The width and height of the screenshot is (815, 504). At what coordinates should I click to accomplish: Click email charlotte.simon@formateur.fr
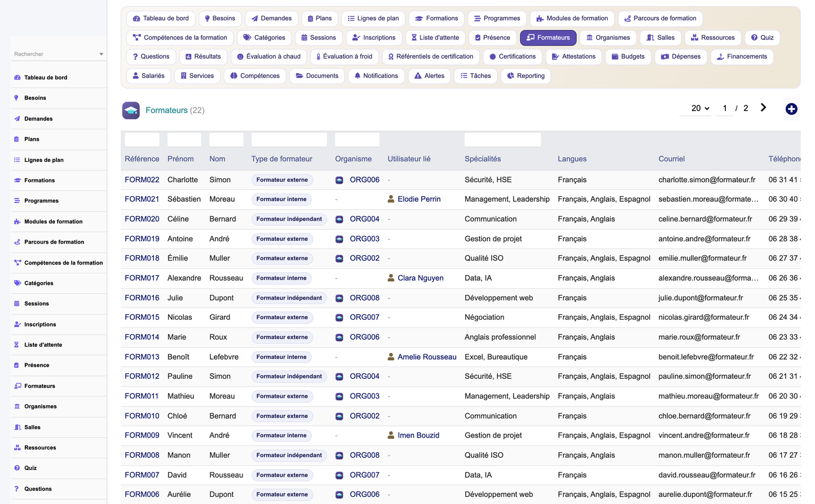click(x=707, y=180)
